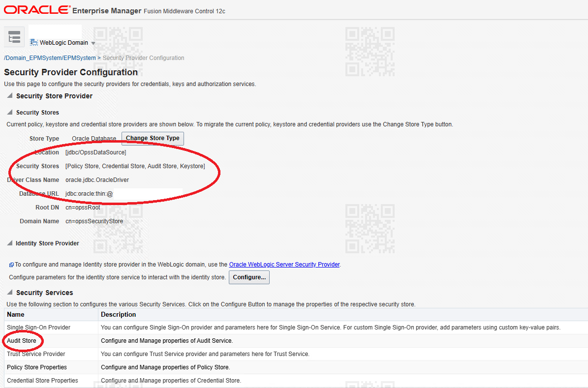Select the Trust Service Provider row
588x388 pixels.
click(x=296, y=354)
